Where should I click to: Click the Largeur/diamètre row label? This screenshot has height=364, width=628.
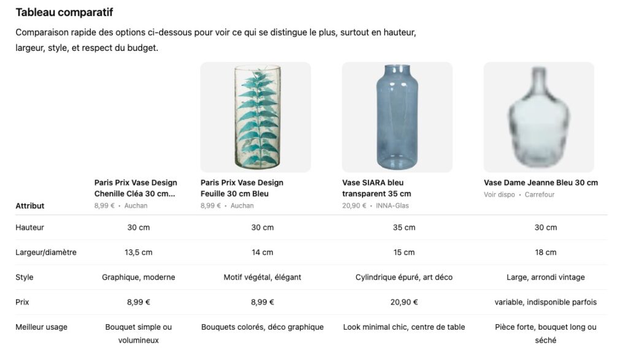pos(46,252)
